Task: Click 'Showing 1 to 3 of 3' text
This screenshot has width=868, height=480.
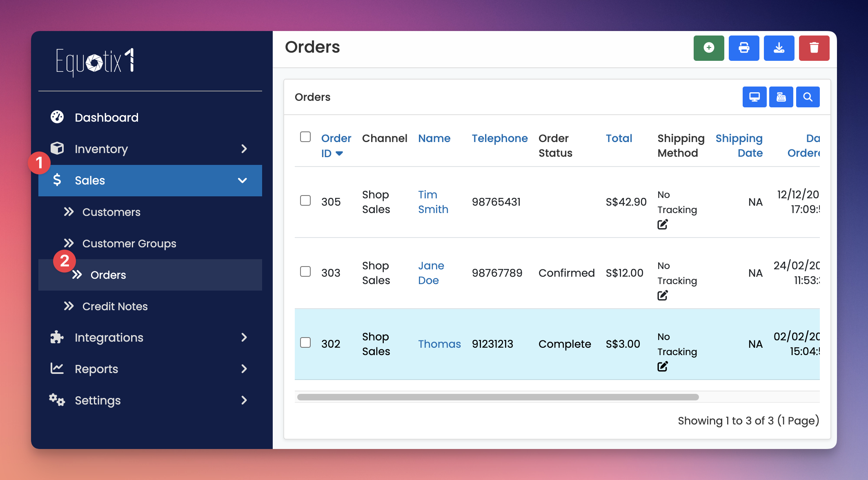Action: click(726, 420)
